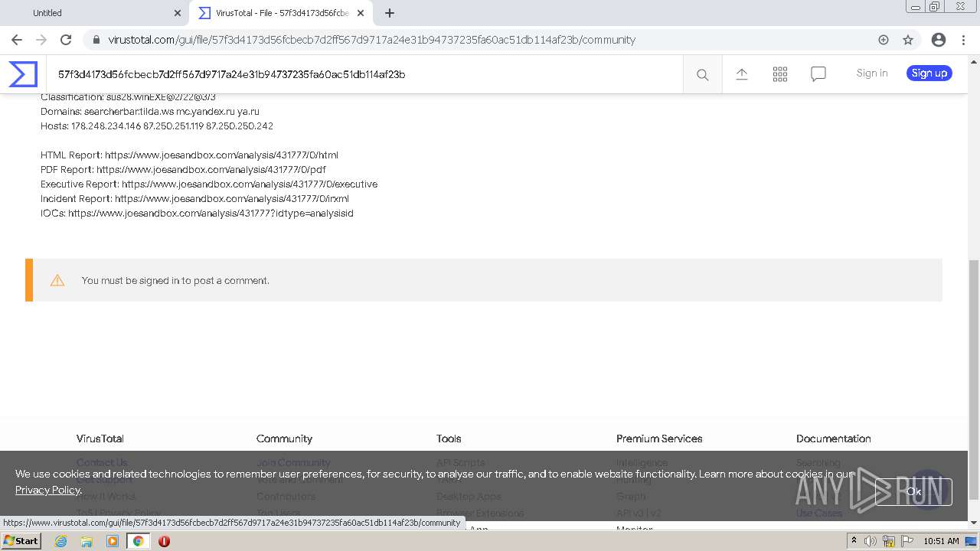Open the Incident Report irxml link
This screenshot has height=551, width=980.
pyautogui.click(x=232, y=198)
